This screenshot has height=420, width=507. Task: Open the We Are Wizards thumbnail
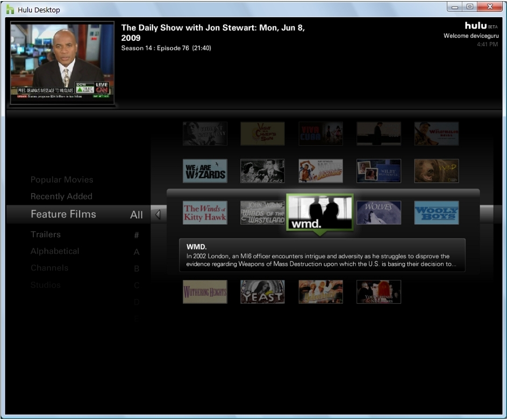pyautogui.click(x=205, y=170)
